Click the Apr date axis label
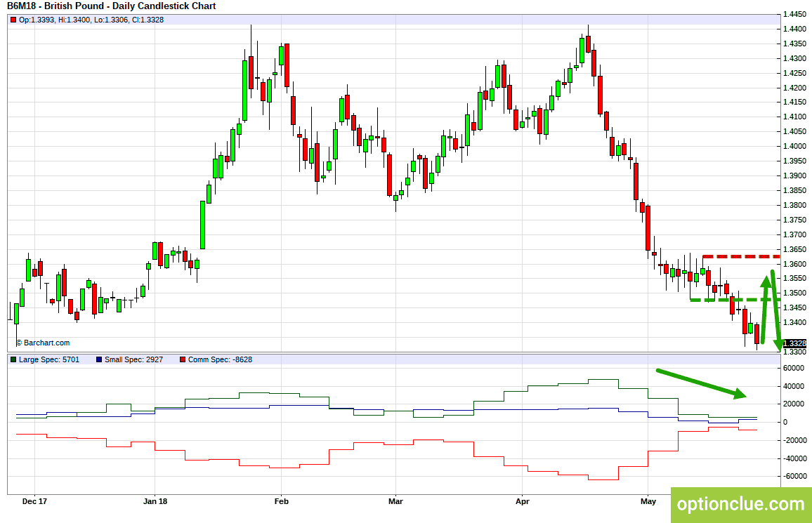Screen dimensions: 812x523 523,501
